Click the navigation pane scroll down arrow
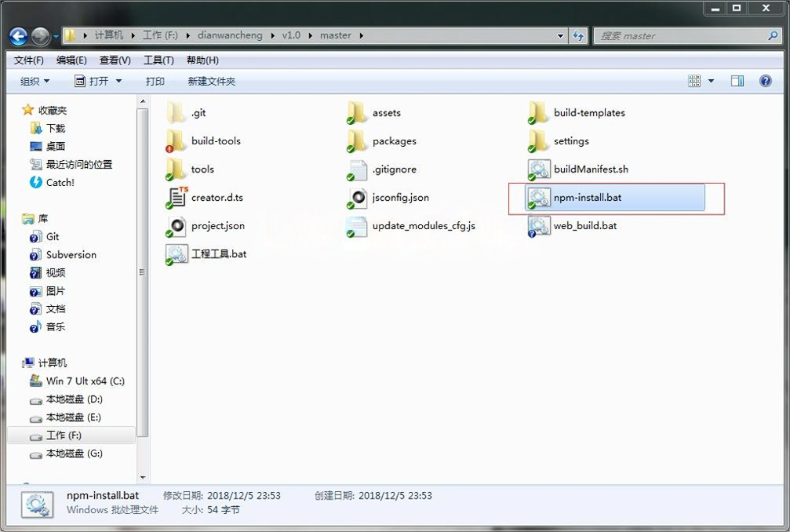 pyautogui.click(x=143, y=477)
